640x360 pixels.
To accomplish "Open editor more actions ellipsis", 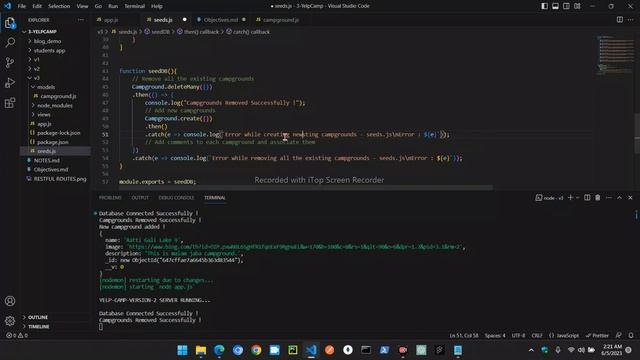I will (631, 20).
